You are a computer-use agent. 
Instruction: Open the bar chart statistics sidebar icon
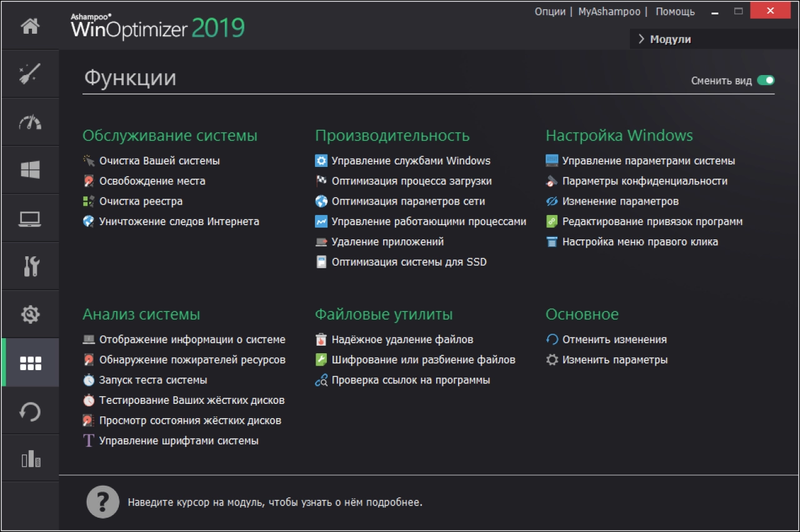click(x=30, y=459)
